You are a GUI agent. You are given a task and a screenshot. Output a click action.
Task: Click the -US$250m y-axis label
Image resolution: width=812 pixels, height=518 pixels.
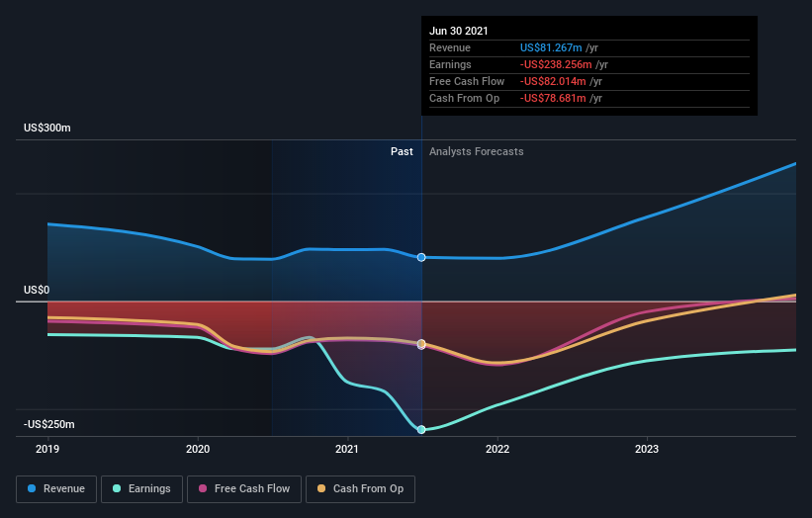[x=49, y=424]
